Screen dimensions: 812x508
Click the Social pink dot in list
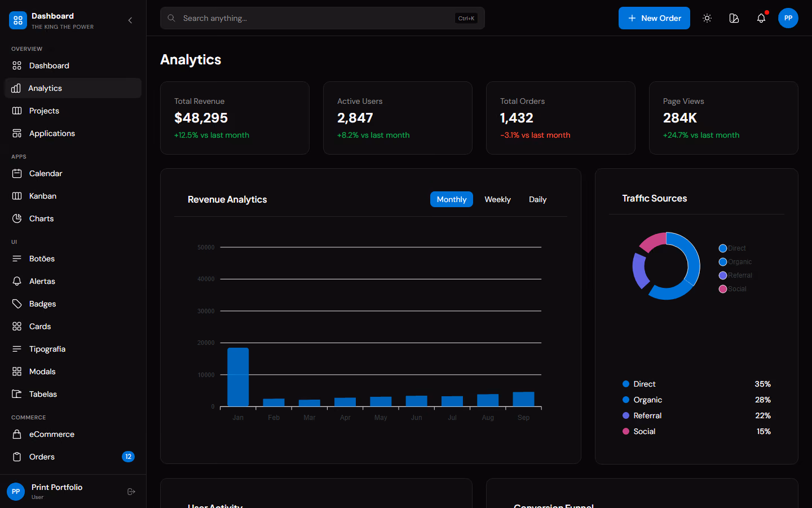click(626, 431)
